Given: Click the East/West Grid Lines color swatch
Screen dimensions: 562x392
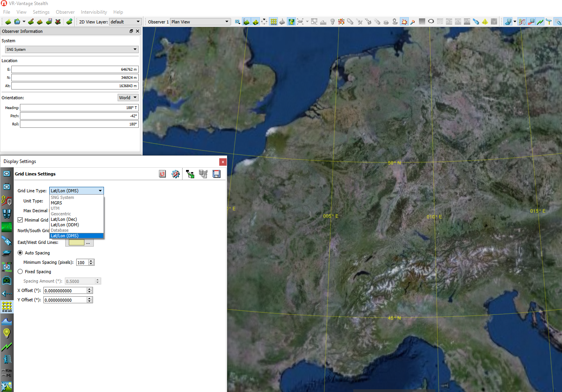Looking at the screenshot, I should click(x=77, y=243).
